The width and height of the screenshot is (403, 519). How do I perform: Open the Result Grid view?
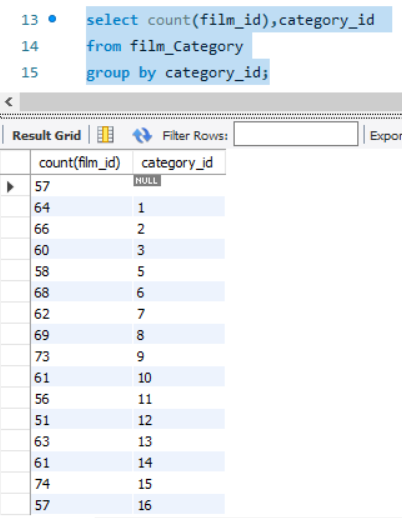(46, 136)
